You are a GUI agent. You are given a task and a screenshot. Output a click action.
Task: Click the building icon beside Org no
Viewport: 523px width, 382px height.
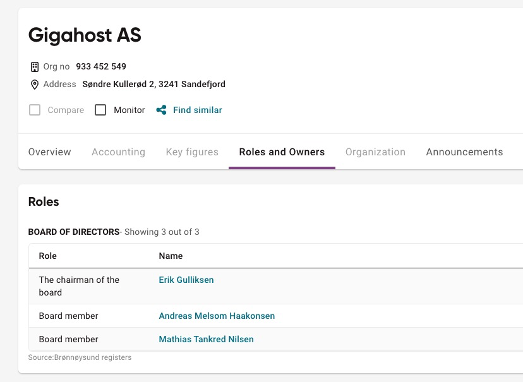click(x=35, y=67)
